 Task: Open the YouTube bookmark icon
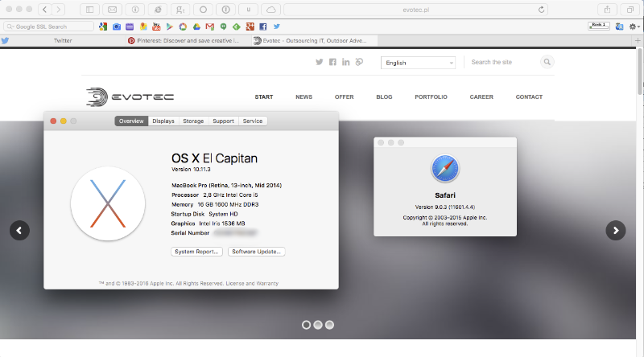(x=156, y=27)
